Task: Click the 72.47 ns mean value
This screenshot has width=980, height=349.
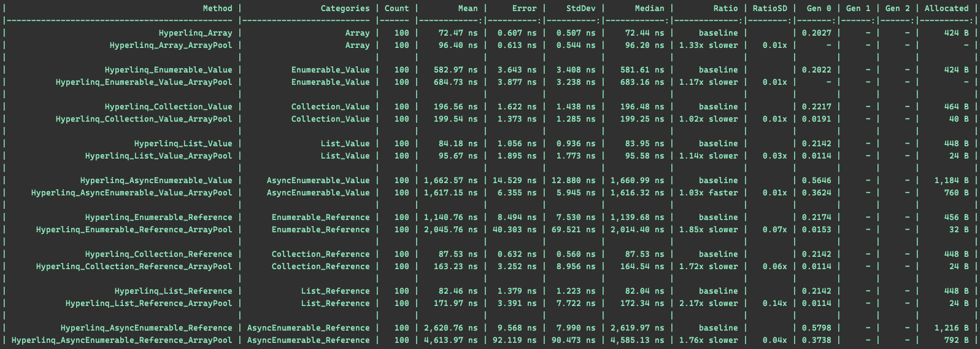Action: (x=458, y=33)
